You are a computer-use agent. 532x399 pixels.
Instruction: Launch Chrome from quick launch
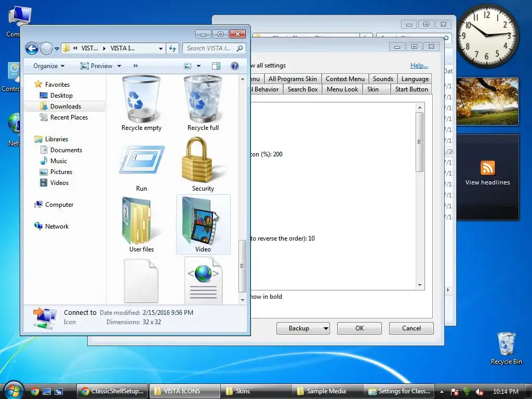[35, 391]
